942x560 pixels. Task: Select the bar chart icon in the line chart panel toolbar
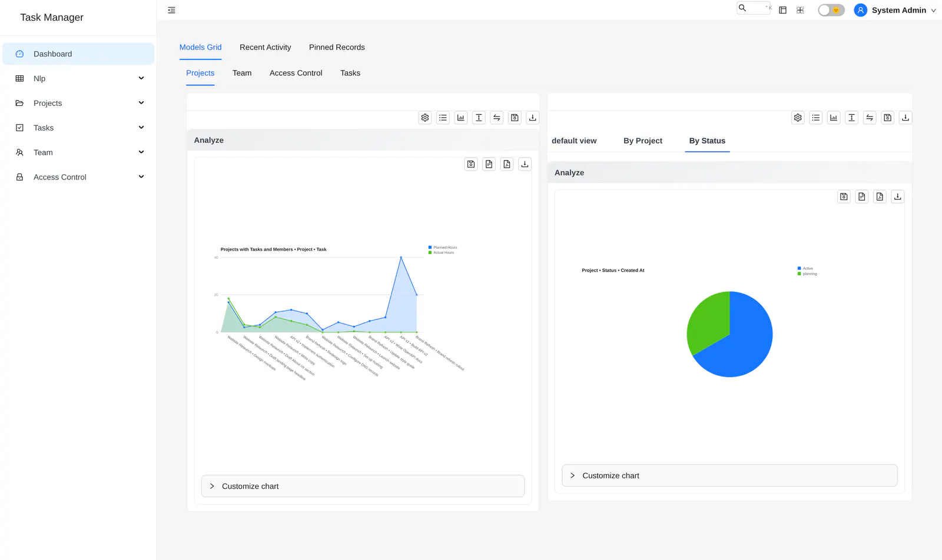[461, 118]
